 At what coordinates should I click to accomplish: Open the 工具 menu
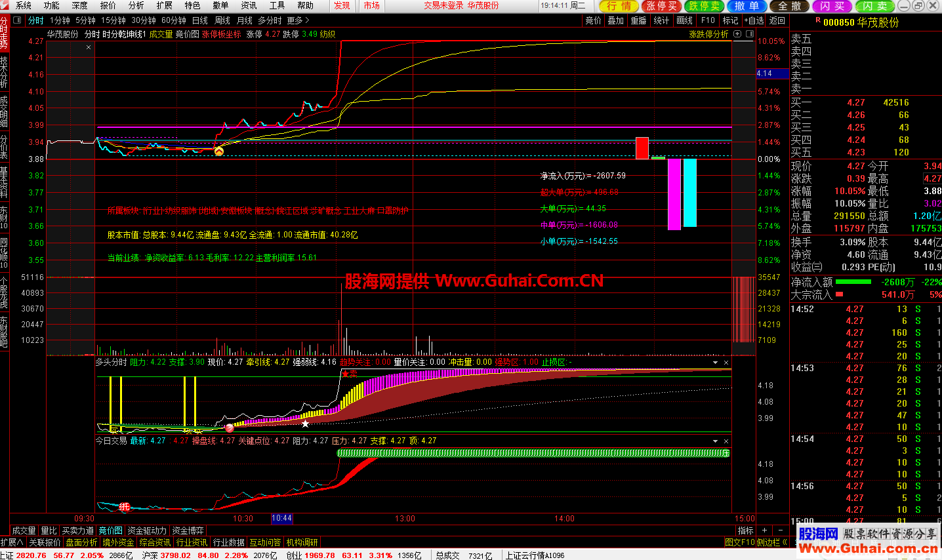click(277, 5)
